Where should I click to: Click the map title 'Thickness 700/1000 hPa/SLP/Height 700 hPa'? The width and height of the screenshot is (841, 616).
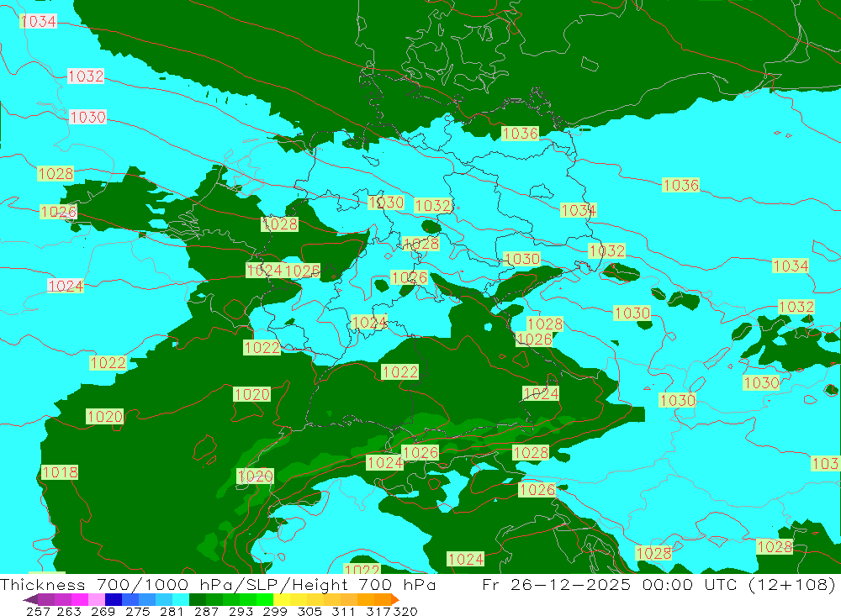[x=218, y=584]
